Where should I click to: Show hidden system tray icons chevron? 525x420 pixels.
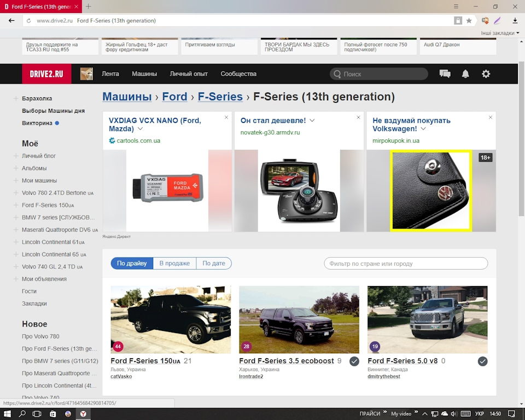[424, 413]
